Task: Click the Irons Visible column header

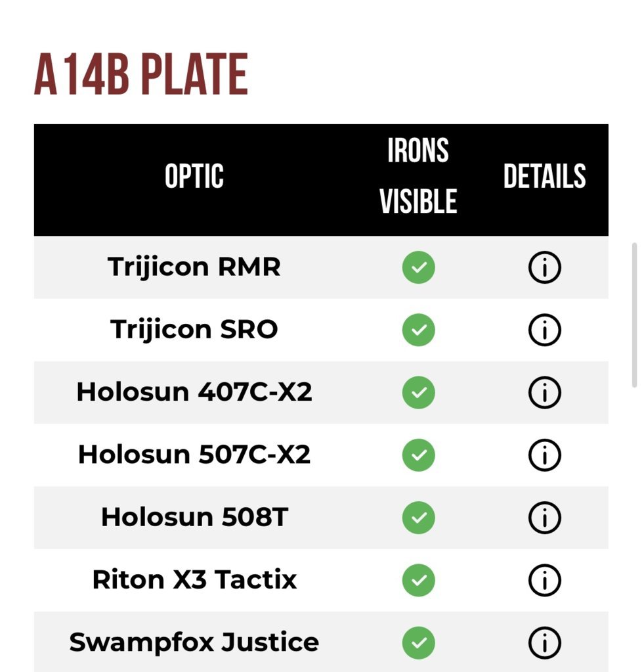Action: click(418, 176)
